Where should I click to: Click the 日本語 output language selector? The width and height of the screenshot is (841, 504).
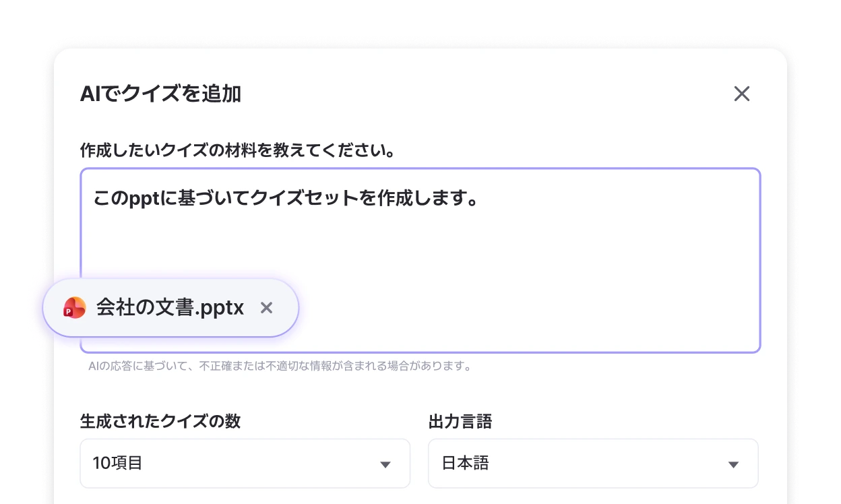pos(592,464)
